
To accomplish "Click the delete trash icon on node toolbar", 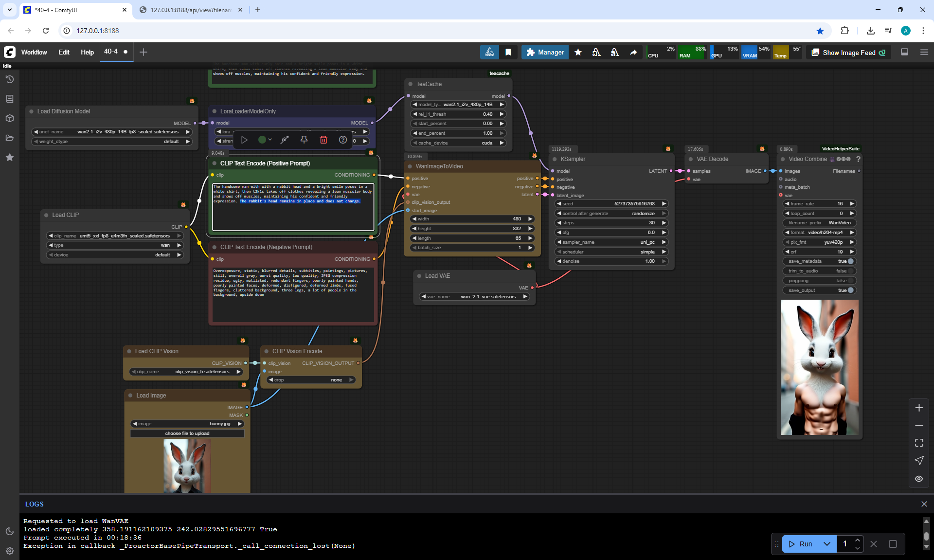I will pos(323,140).
